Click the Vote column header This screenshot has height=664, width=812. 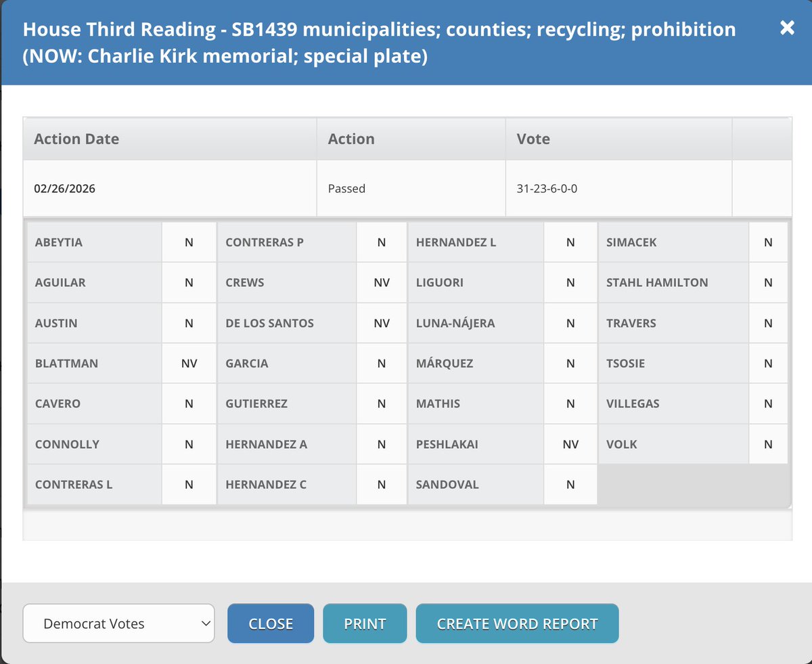point(533,139)
